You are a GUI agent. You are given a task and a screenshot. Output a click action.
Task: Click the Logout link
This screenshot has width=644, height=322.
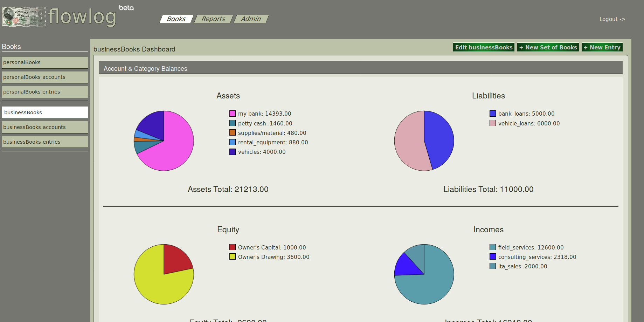[x=612, y=19]
